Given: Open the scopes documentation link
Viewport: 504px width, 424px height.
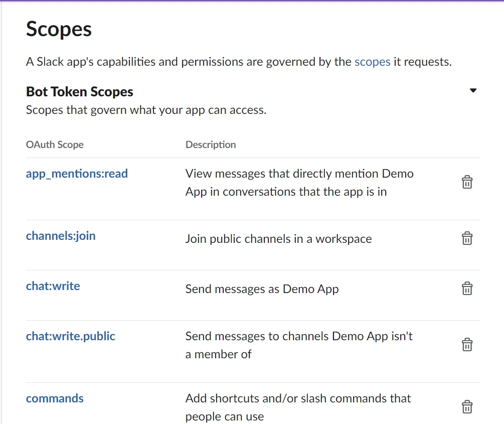Looking at the screenshot, I should coord(372,62).
